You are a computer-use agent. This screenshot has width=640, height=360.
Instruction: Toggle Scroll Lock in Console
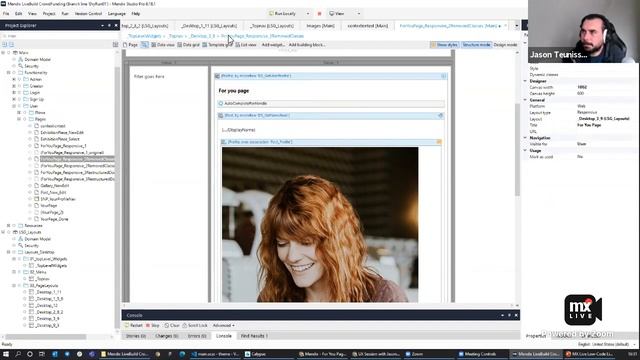(x=195, y=326)
